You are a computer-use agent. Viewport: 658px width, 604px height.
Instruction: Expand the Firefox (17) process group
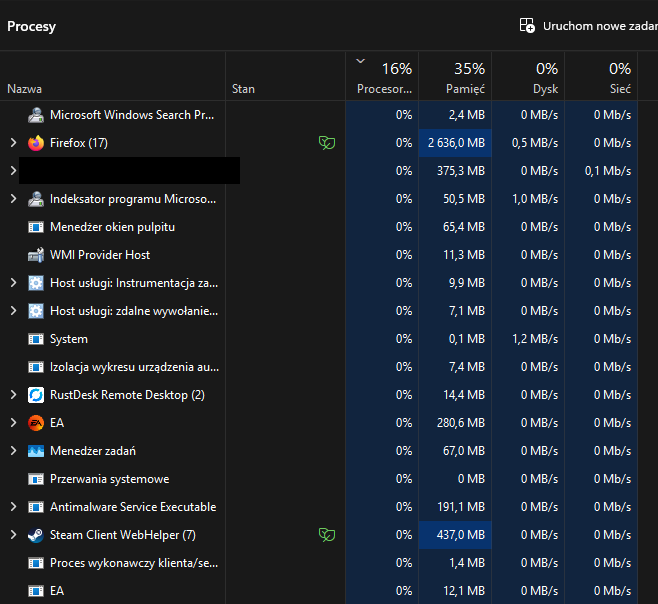pos(13,143)
